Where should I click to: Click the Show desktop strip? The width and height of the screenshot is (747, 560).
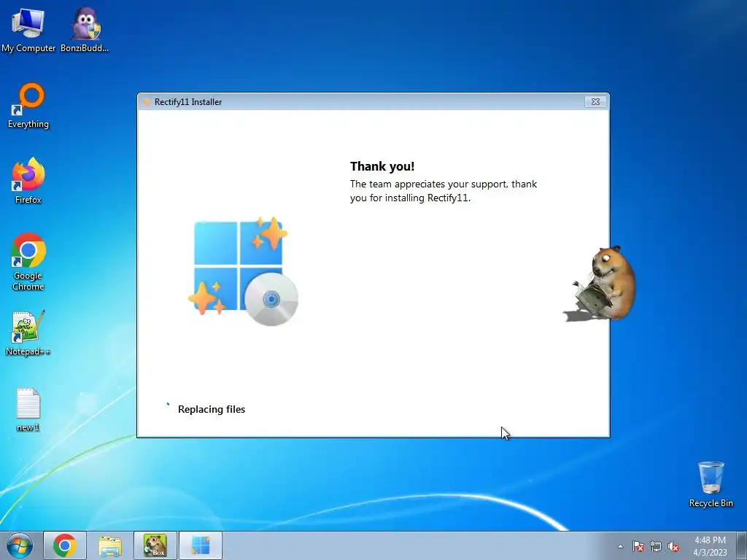742,545
